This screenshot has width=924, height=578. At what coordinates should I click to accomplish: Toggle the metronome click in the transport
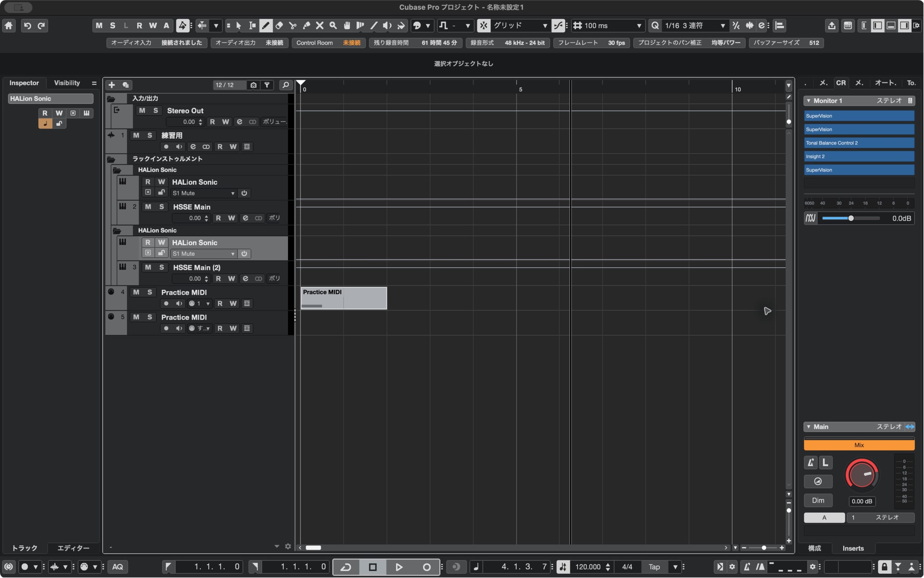pyautogui.click(x=746, y=567)
